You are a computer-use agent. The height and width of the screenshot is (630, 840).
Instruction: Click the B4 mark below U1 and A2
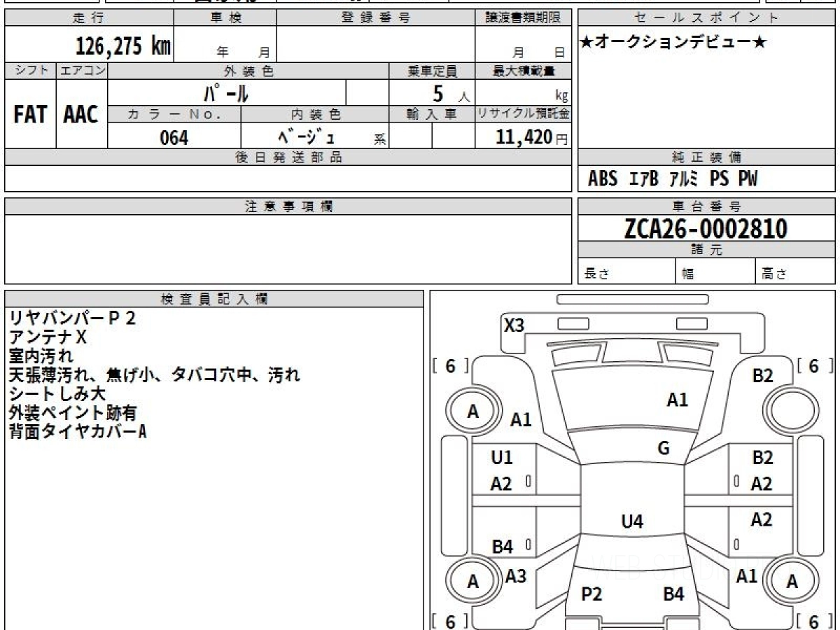coord(502,547)
